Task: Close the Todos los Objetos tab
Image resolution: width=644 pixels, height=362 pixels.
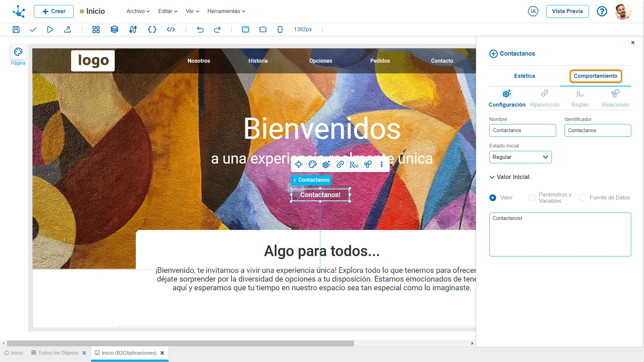Action: 84,353
